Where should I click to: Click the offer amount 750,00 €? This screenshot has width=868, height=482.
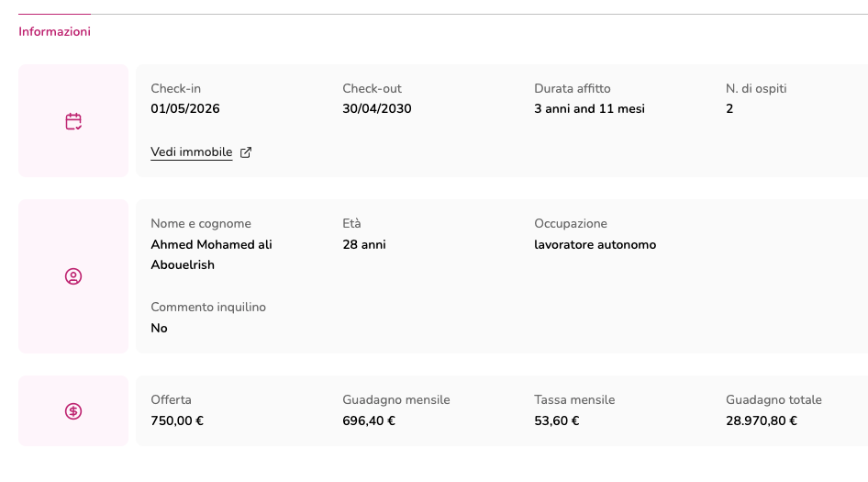tap(177, 421)
